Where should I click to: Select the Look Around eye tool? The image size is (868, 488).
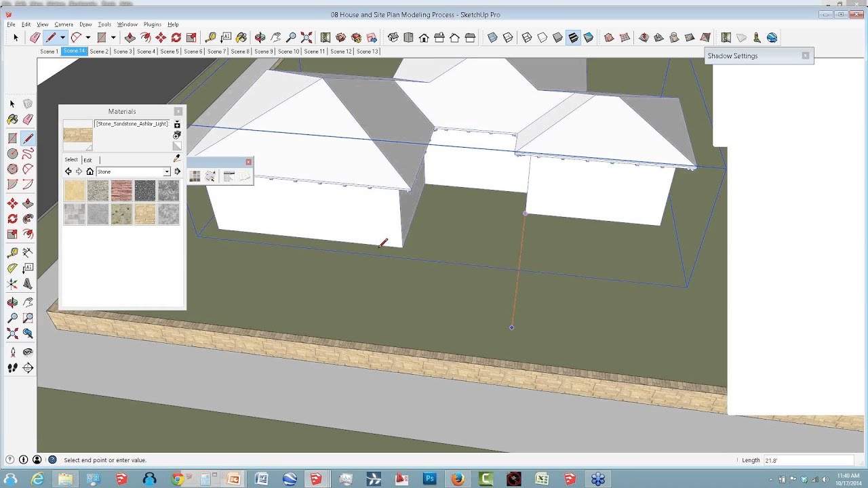(28, 352)
